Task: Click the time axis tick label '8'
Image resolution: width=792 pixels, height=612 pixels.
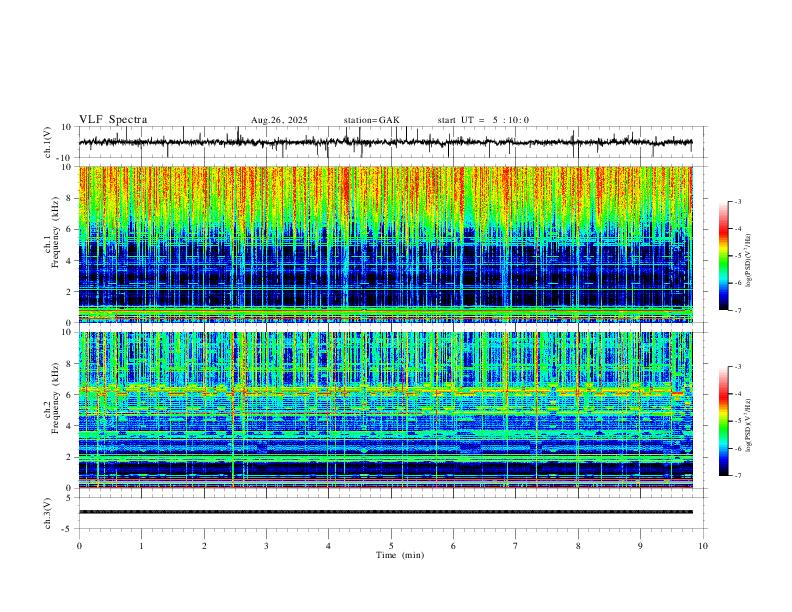Action: tap(578, 546)
